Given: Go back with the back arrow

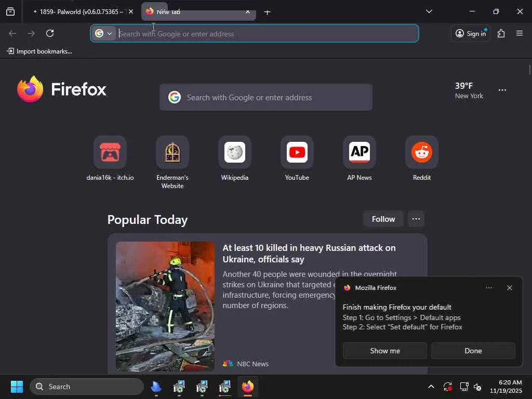Looking at the screenshot, I should tap(12, 33).
